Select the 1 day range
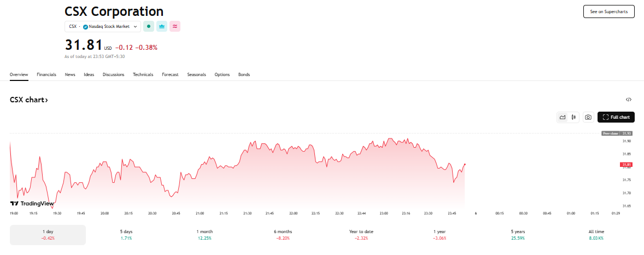This screenshot has height=255, width=644. [x=48, y=235]
